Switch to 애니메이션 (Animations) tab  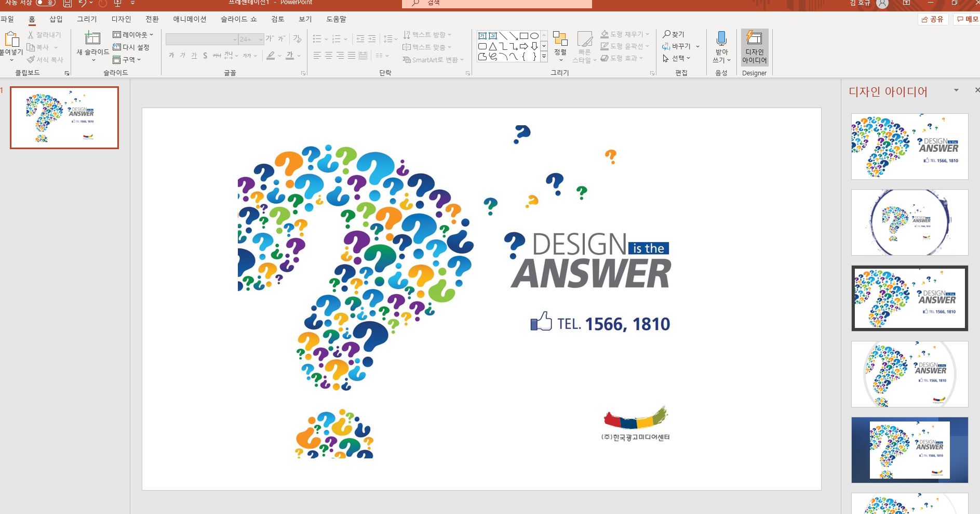click(190, 19)
